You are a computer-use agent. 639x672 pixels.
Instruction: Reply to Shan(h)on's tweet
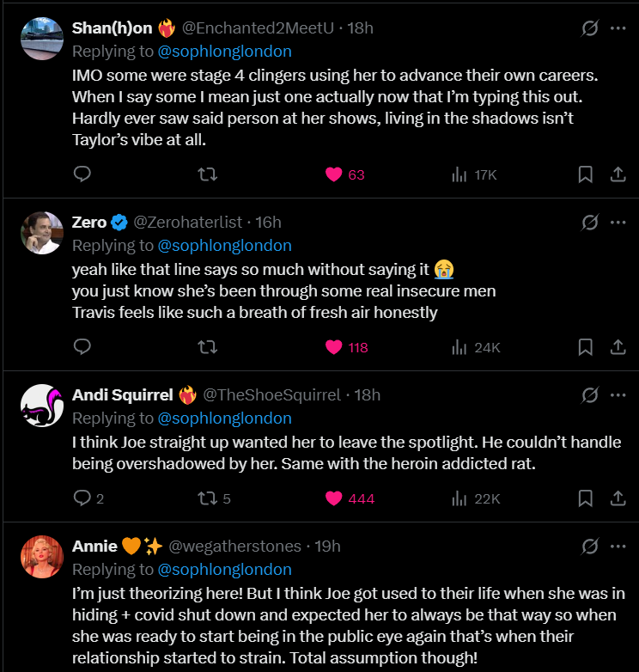click(x=82, y=174)
